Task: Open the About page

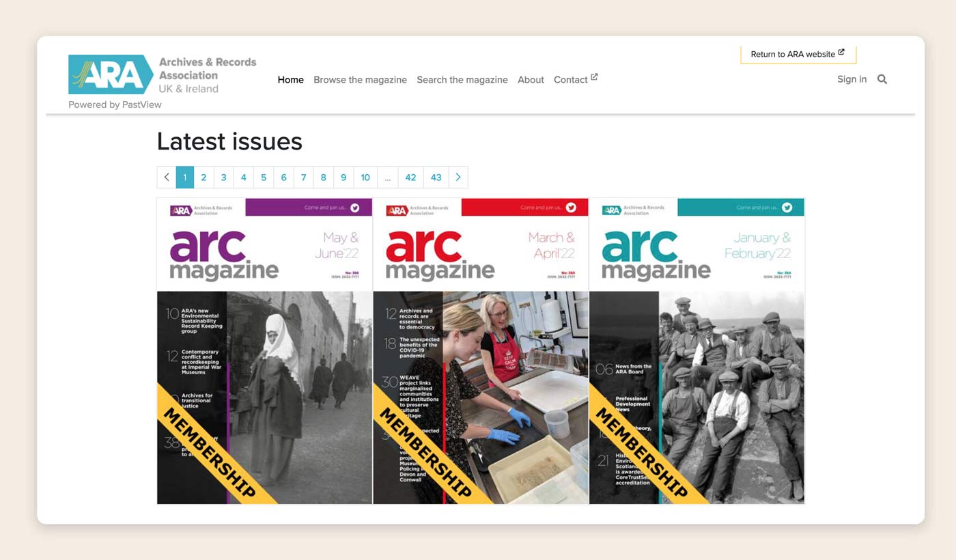Action: tap(531, 80)
